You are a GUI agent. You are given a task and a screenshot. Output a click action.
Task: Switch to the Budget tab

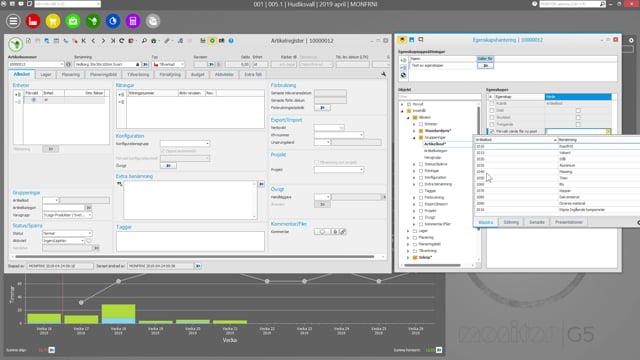pyautogui.click(x=198, y=75)
